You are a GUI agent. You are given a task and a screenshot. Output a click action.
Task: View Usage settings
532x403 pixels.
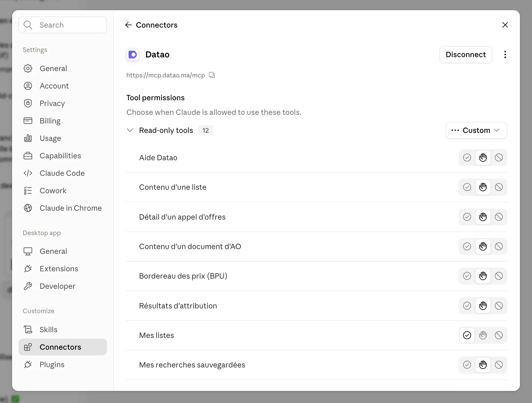[63, 138]
